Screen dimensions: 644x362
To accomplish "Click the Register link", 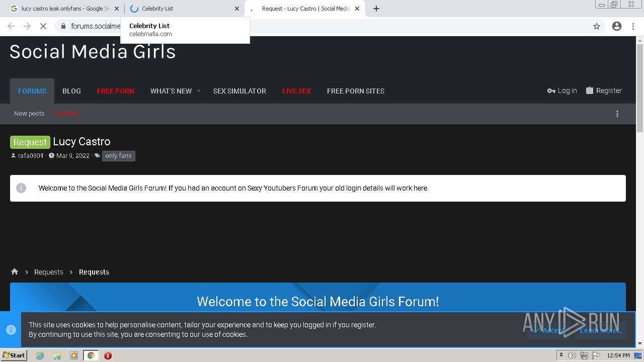I will click(604, 90).
